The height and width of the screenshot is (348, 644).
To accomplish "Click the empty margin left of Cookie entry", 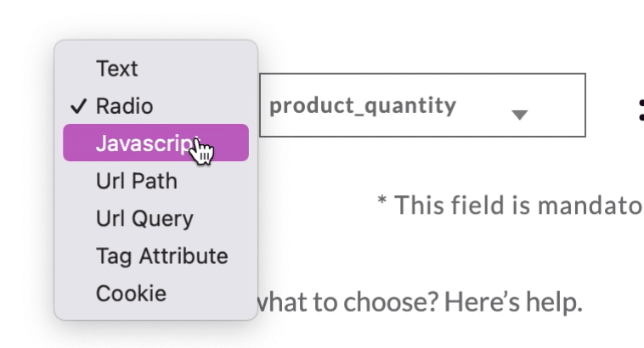I will pyautogui.click(x=79, y=293).
